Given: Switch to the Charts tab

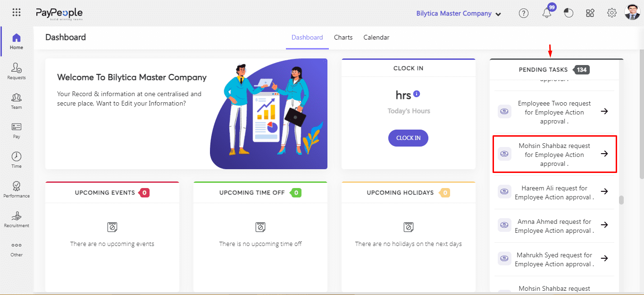Looking at the screenshot, I should (x=343, y=37).
